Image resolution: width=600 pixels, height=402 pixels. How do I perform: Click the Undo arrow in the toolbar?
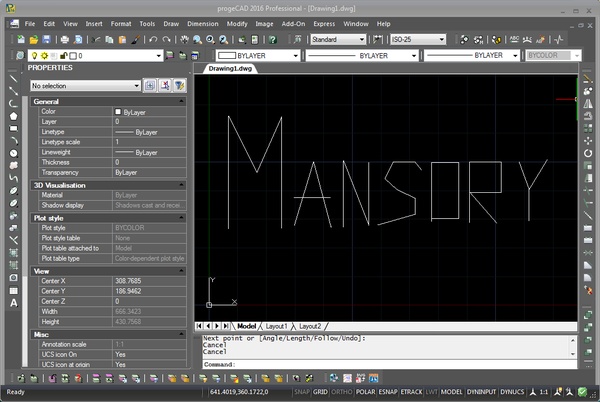pos(153,39)
